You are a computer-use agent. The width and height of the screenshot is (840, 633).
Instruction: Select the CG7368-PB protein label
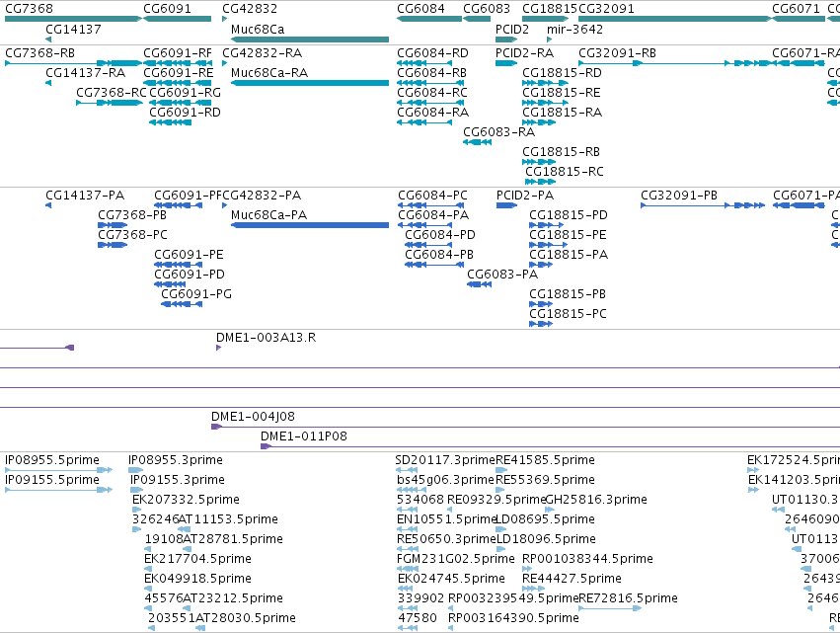click(x=132, y=215)
